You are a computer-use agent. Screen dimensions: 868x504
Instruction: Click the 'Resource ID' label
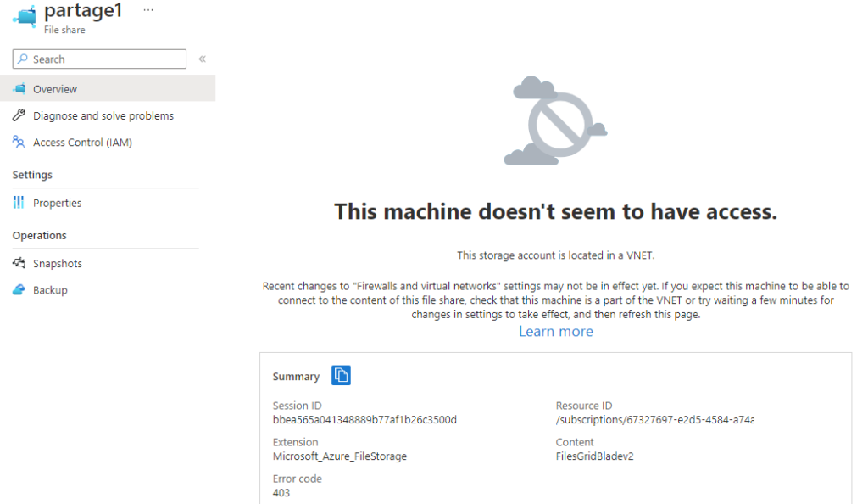(x=584, y=406)
